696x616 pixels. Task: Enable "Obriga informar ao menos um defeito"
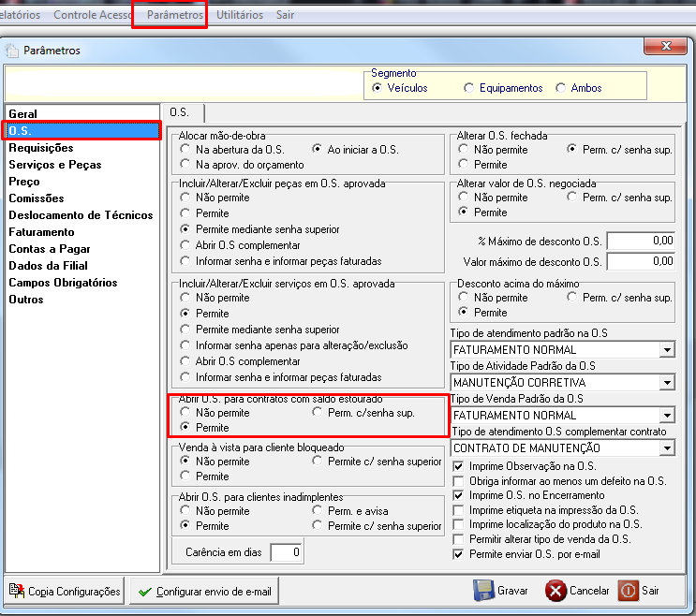coord(458,481)
